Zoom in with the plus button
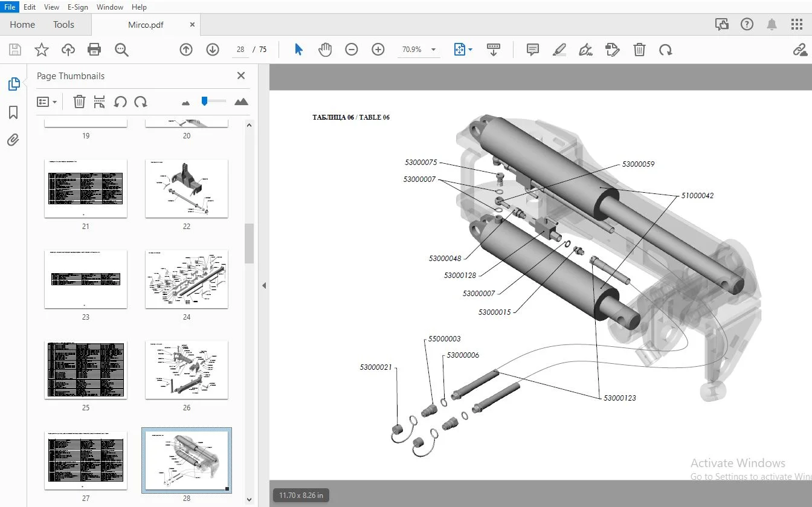 pos(378,50)
